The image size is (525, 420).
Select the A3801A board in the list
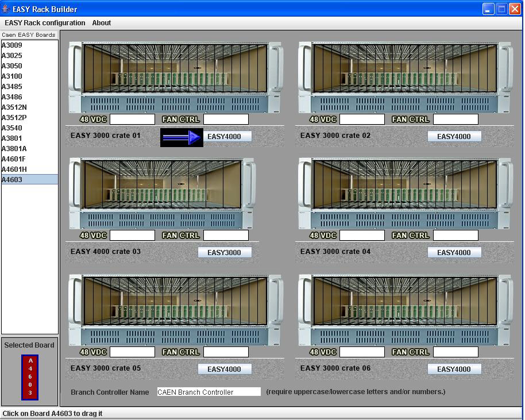14,149
